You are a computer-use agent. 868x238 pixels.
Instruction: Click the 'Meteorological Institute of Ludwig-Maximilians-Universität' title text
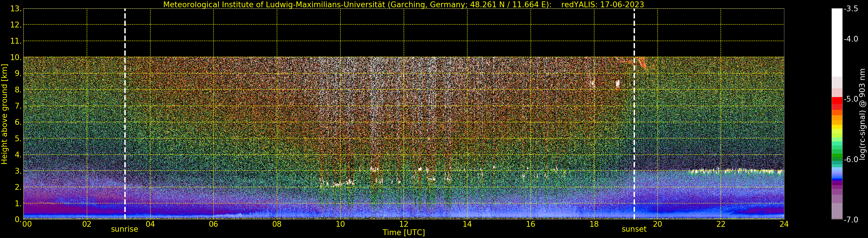point(275,4)
